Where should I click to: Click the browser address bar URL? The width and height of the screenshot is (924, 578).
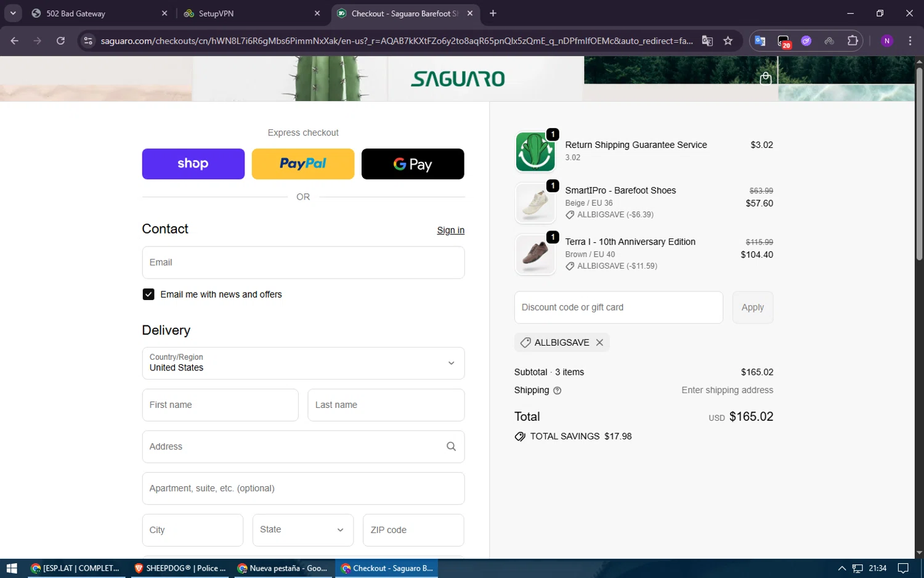coord(397,41)
